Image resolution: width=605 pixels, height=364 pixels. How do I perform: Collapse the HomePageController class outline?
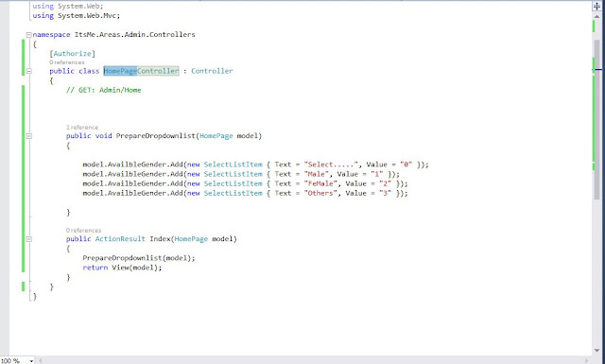(x=28, y=71)
